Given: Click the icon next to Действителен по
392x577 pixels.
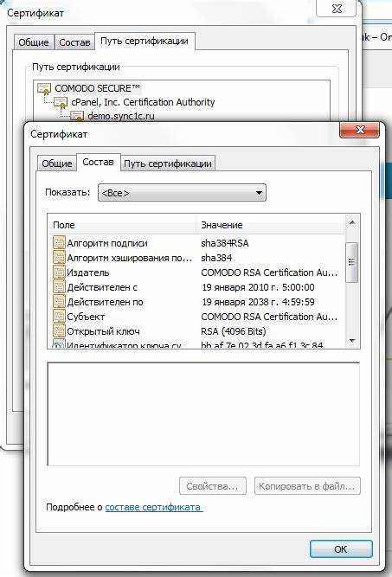Looking at the screenshot, I should pyautogui.click(x=59, y=302).
